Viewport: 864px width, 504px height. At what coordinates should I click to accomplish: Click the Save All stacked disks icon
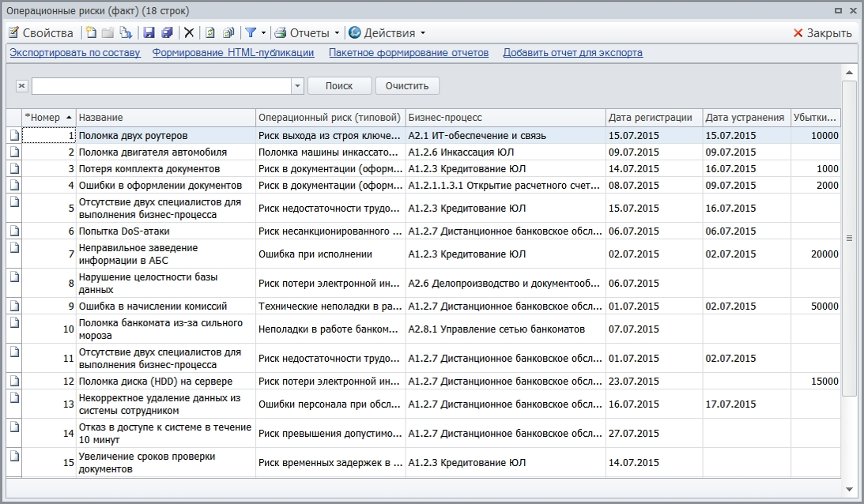[x=167, y=33]
